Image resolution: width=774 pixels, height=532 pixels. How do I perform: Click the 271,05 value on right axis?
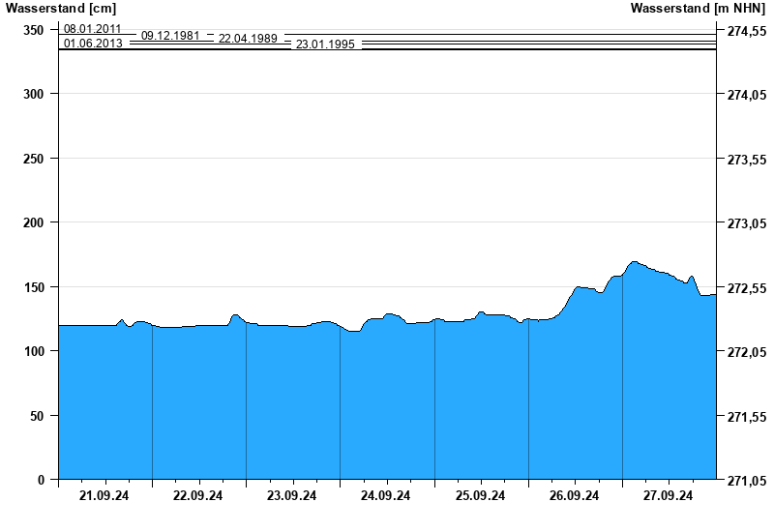point(746,481)
